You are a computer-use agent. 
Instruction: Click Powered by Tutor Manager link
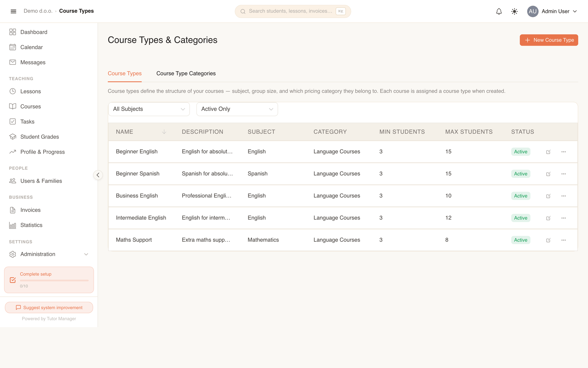pos(49,319)
